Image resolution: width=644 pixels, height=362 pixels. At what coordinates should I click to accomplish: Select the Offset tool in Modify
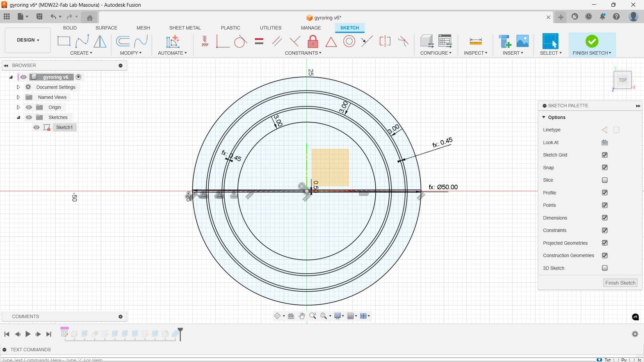point(123,41)
